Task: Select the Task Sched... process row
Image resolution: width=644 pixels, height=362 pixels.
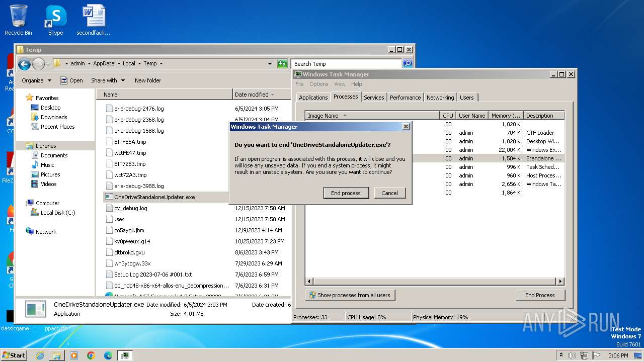Action: point(435,167)
